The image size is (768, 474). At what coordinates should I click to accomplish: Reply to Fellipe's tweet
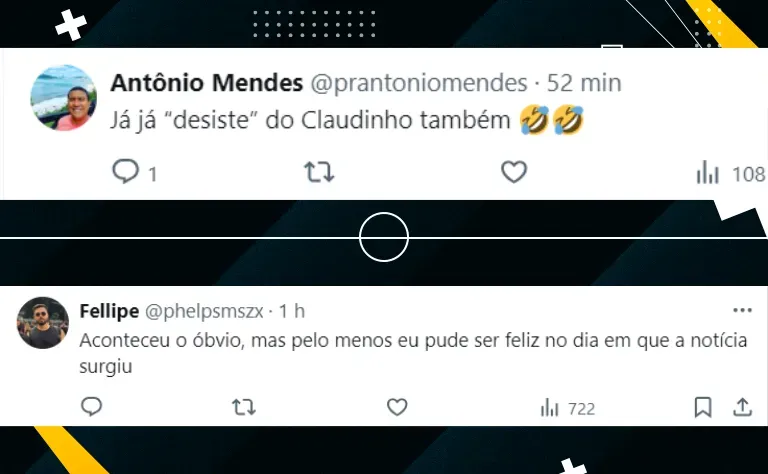(92, 407)
